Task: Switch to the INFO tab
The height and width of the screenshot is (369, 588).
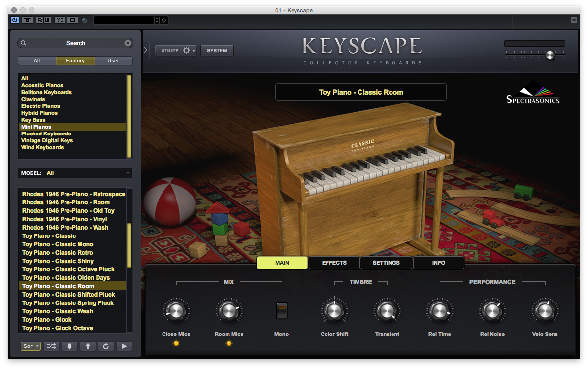Action: [x=438, y=263]
